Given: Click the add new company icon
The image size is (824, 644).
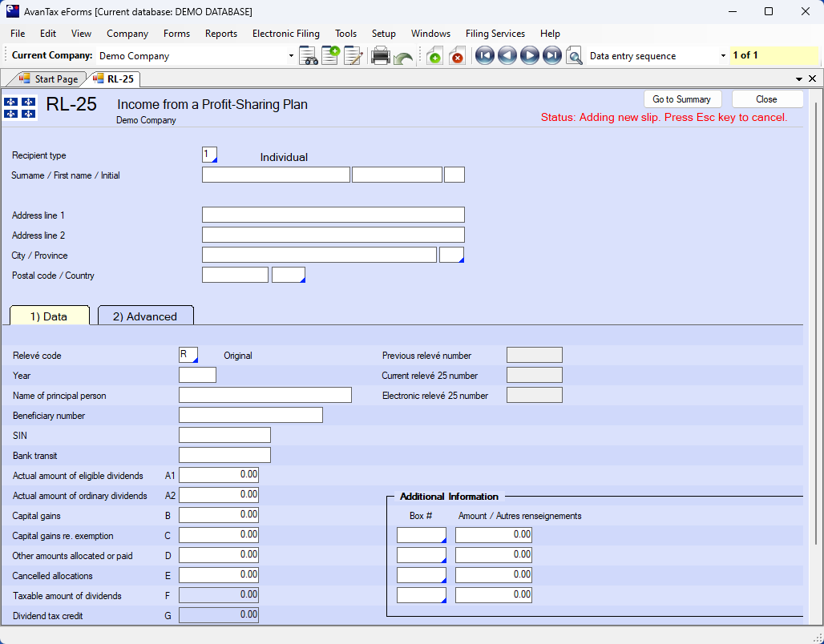Looking at the screenshot, I should pos(330,56).
